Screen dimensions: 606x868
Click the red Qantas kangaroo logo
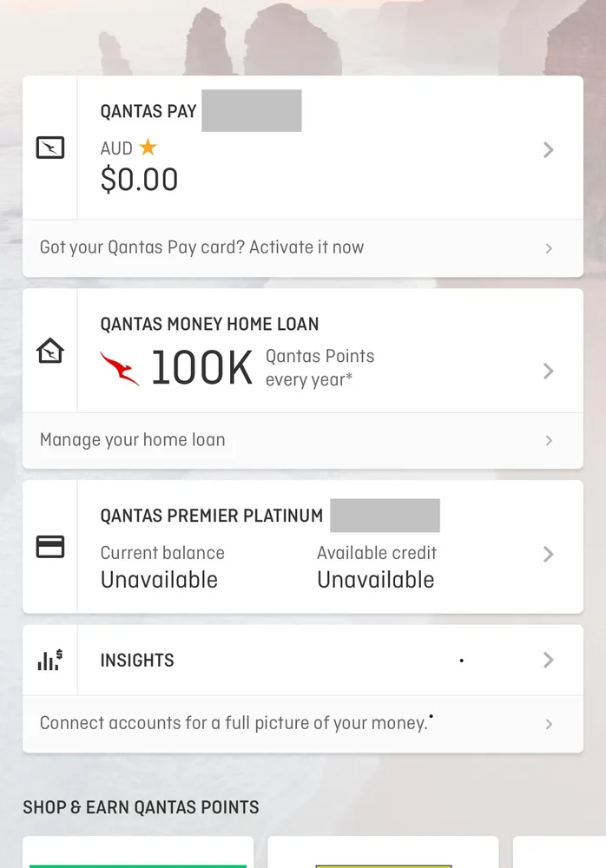click(120, 370)
